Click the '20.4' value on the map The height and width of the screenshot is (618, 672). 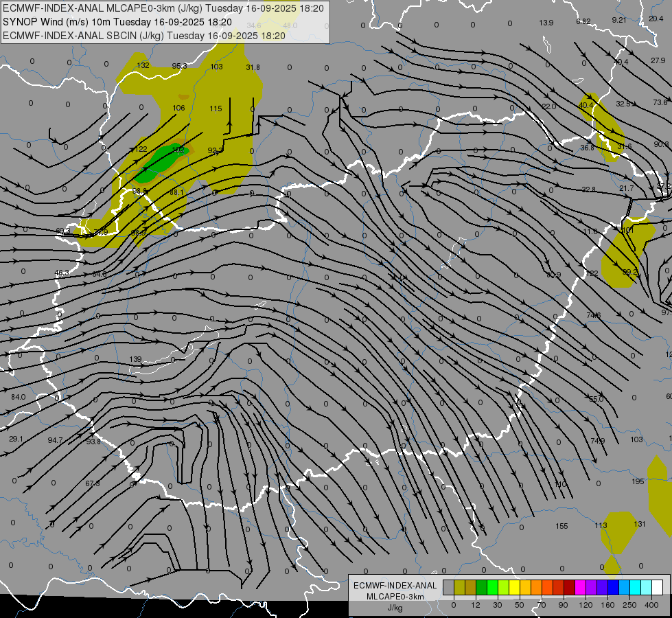[x=656, y=19]
